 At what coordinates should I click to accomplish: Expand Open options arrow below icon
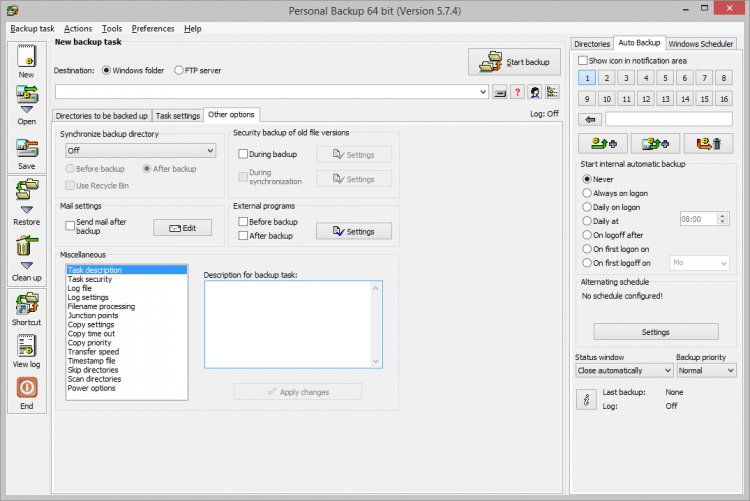click(x=27, y=110)
